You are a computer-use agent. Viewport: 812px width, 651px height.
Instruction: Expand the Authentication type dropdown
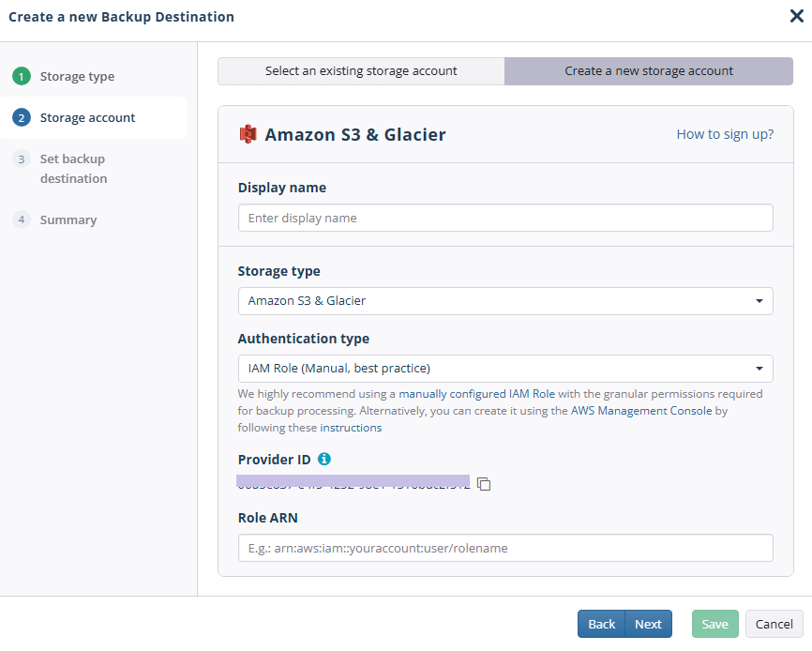pos(505,369)
